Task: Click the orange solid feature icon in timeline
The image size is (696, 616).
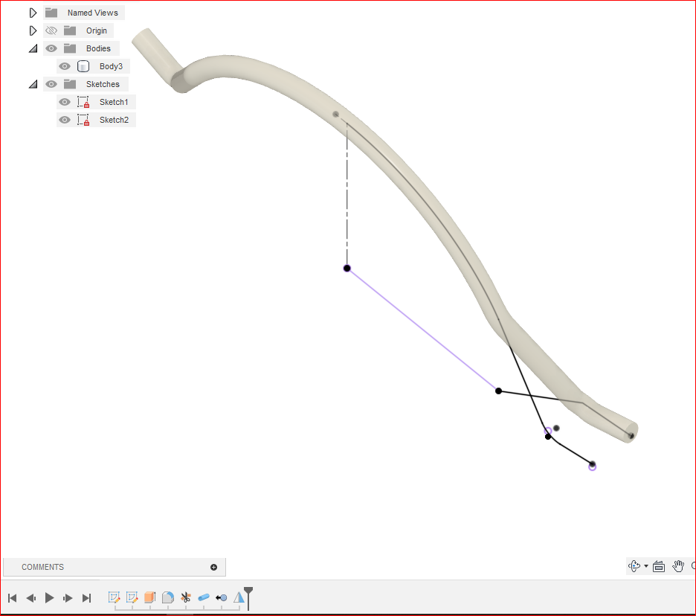Action: (x=149, y=597)
